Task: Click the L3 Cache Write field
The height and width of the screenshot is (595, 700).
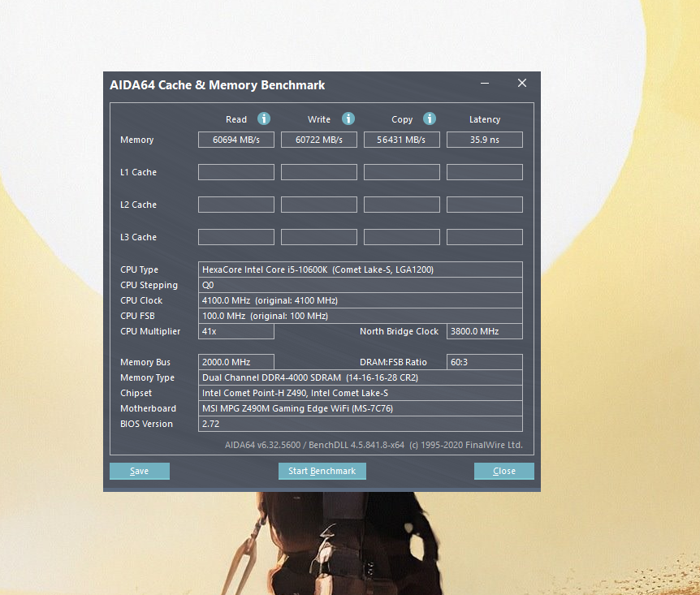Action: tap(319, 237)
